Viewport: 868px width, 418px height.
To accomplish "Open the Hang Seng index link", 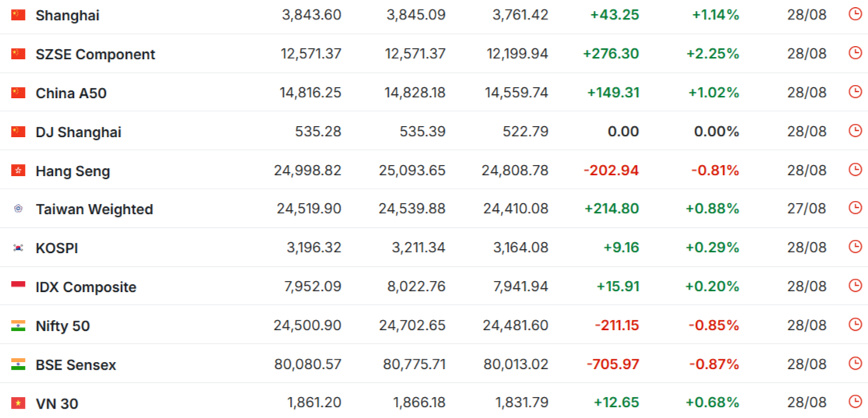I will (73, 171).
